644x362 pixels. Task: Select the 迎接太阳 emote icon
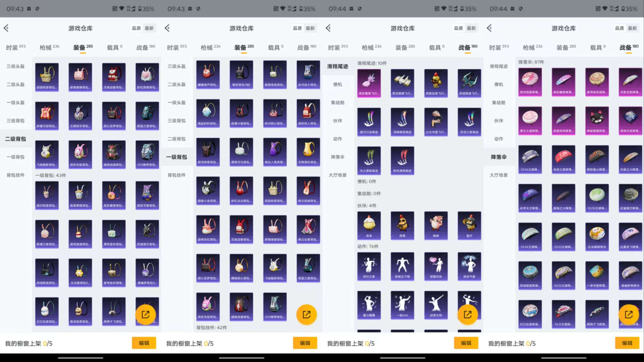[x=436, y=306]
